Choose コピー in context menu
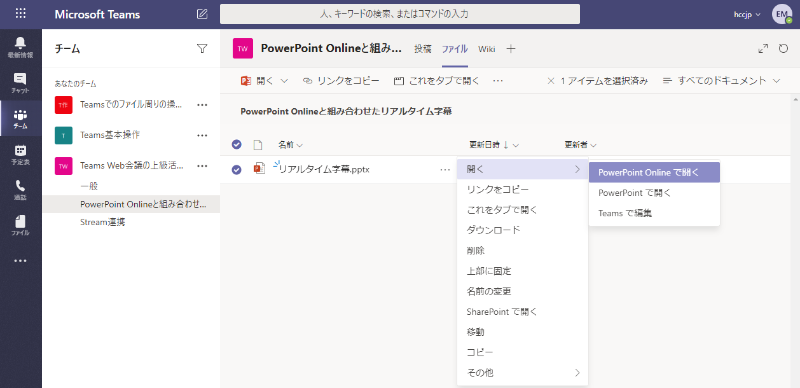 click(522, 352)
